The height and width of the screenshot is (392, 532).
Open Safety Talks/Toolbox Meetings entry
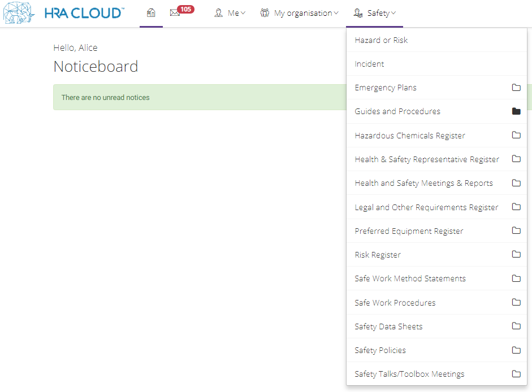click(436, 374)
